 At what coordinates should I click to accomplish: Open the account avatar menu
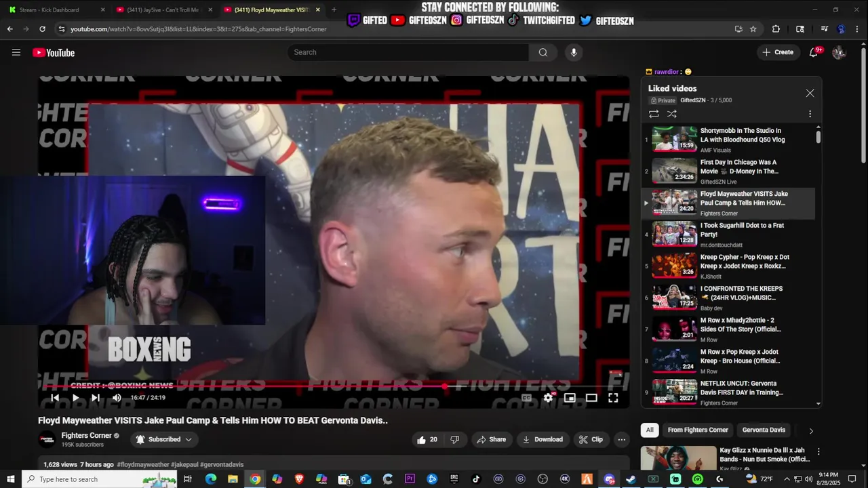839,52
